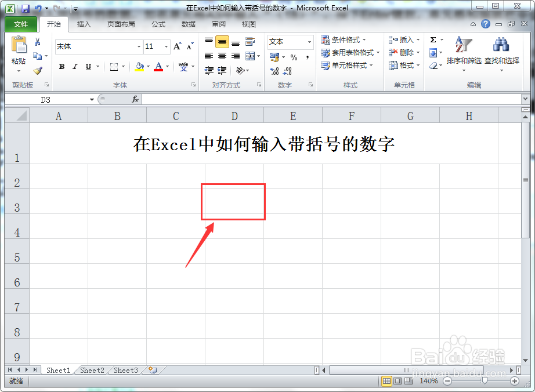Toggle top vertical alignment
Screen dimensions: 535x392
pos(209,42)
